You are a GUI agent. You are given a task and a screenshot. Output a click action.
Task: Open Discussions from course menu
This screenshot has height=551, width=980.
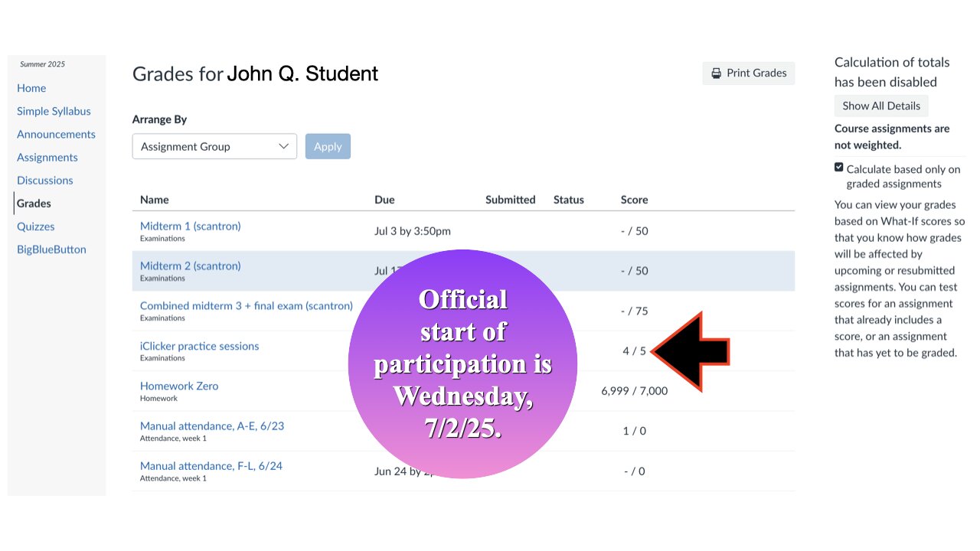coord(45,180)
